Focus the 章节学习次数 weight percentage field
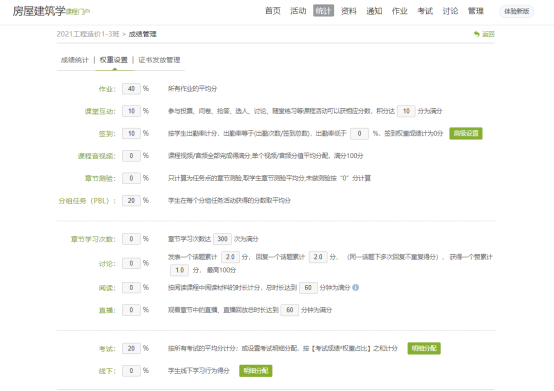 point(131,239)
